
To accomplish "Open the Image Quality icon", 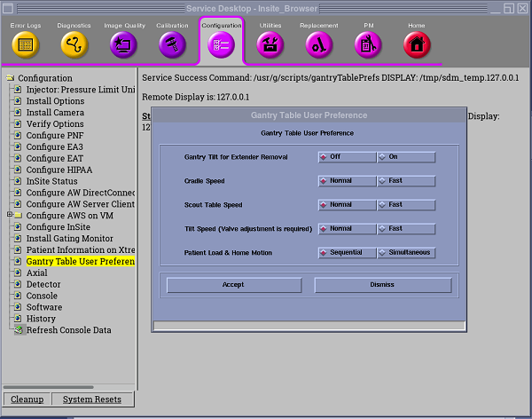I will [x=123, y=43].
